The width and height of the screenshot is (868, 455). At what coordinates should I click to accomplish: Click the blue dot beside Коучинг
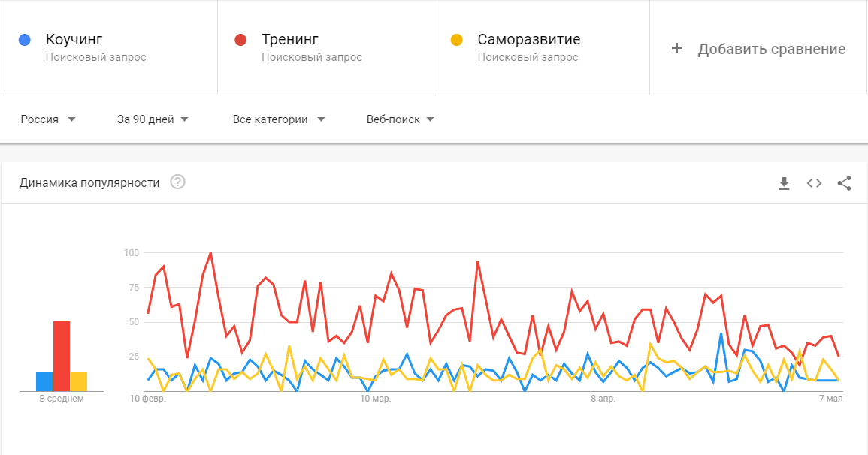[24, 40]
